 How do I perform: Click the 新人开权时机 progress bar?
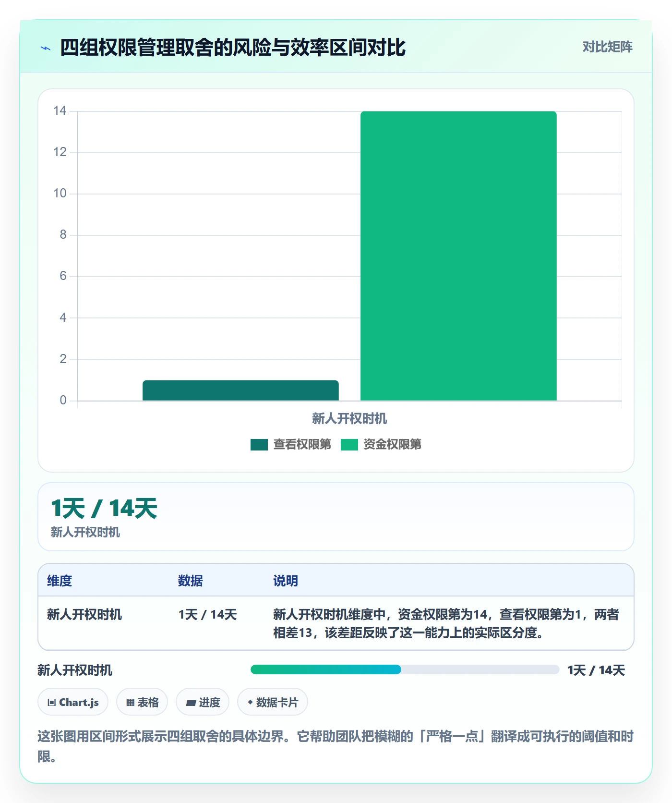point(405,669)
